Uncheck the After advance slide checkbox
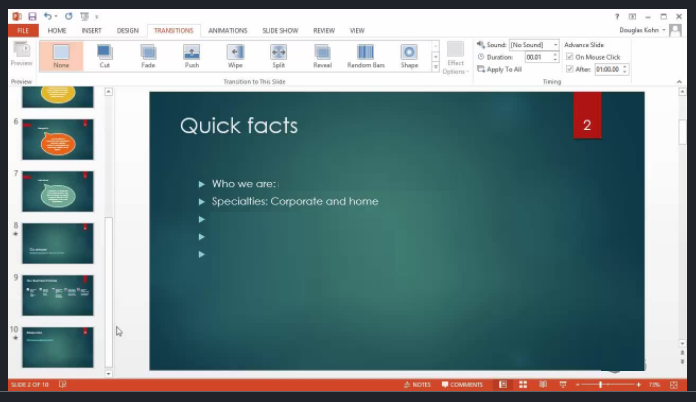Viewport: 696px width, 402px height. [570, 69]
